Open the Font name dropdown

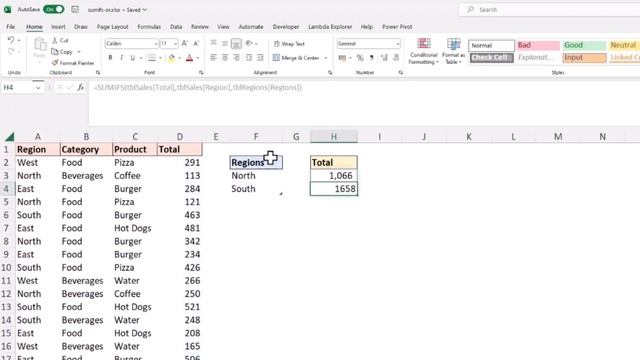click(156, 44)
